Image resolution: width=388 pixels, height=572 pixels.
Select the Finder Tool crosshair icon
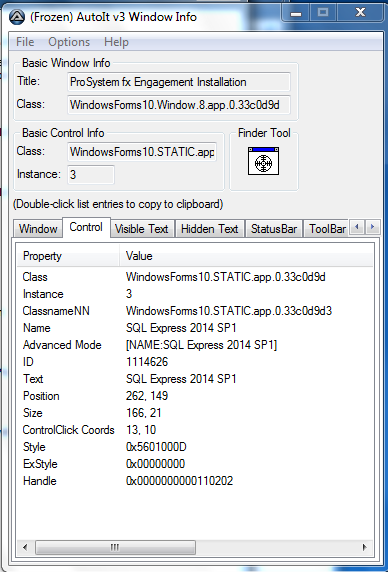click(x=263, y=161)
